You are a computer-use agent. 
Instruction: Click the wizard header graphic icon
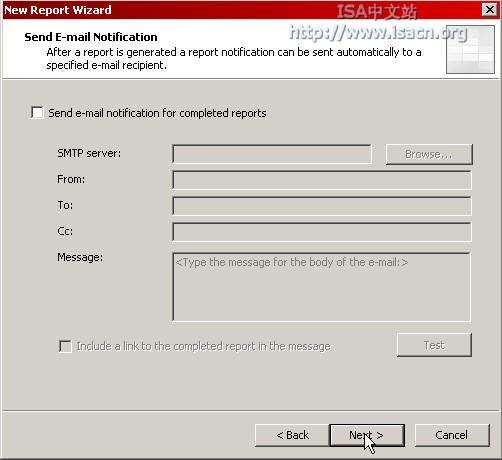tap(470, 49)
